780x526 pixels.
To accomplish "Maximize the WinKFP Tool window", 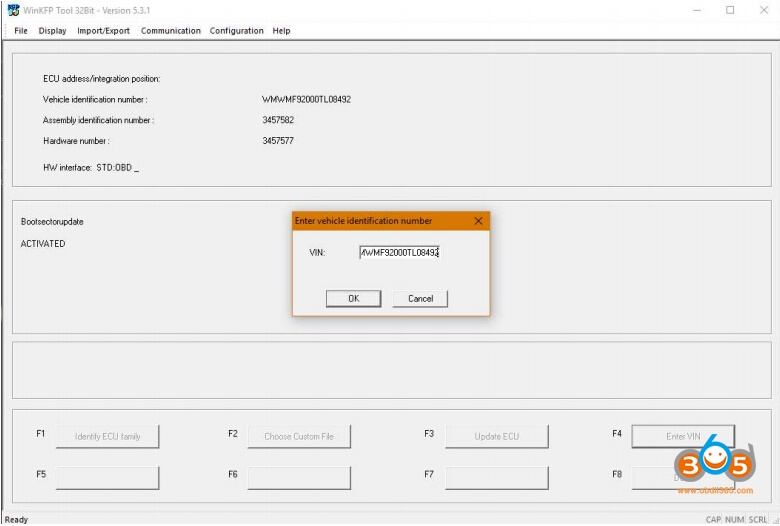I will click(730, 10).
